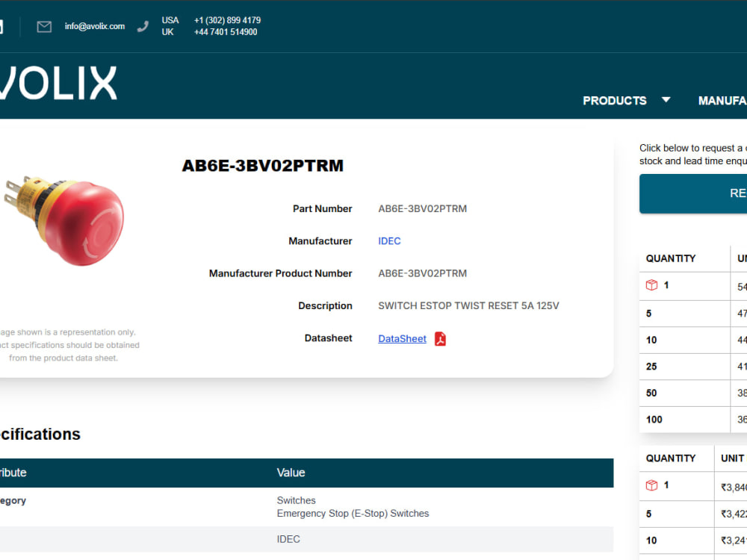Select the Part Number value AB6E-3BV02PTRM
Screen dimensions: 747x560
(423, 208)
